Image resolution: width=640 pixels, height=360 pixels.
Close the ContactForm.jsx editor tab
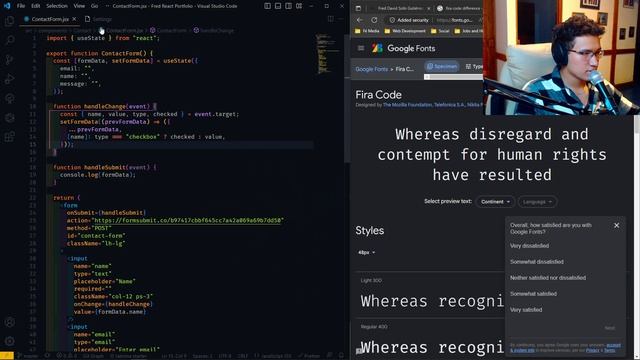click(x=74, y=19)
